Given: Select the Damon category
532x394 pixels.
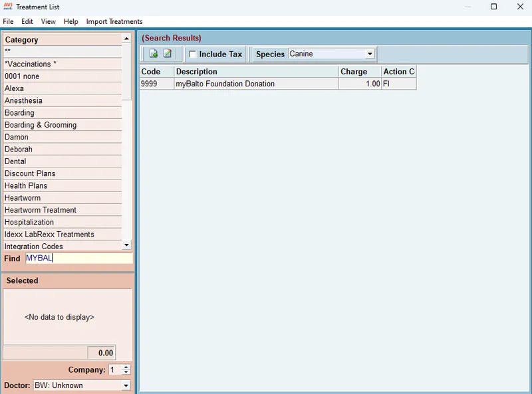Looking at the screenshot, I should pyautogui.click(x=63, y=138).
